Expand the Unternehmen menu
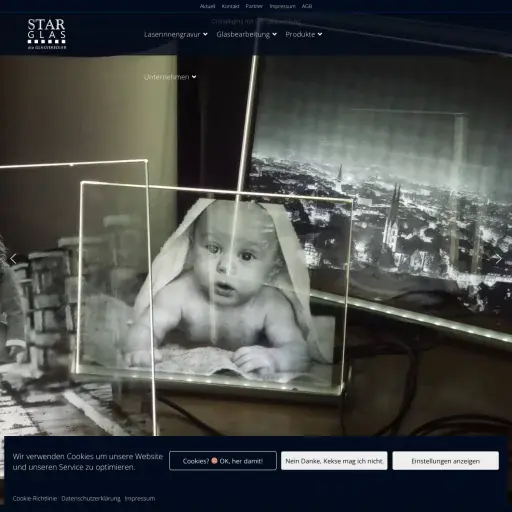Screen dimensions: 512x512 coord(170,77)
